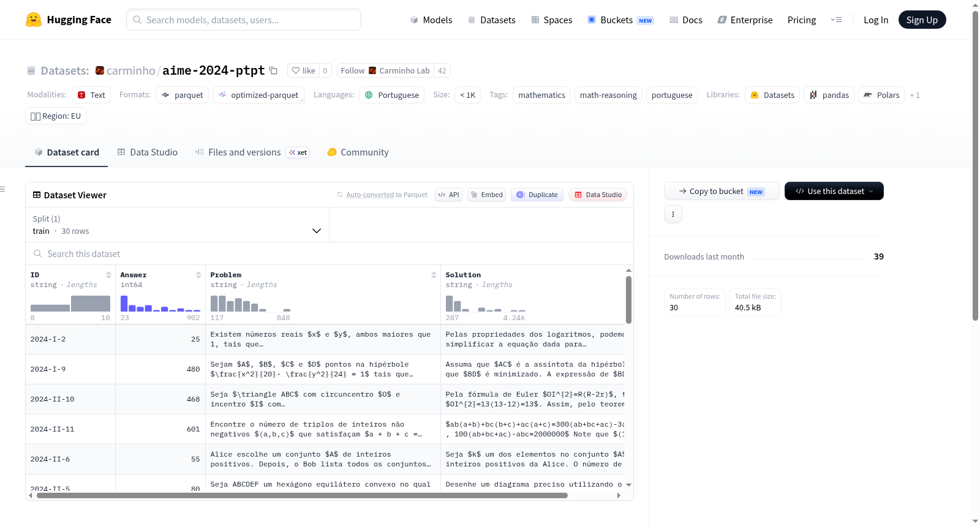Viewport: 980px width, 527px height.
Task: Click the Answer column histogram
Action: 160,304
